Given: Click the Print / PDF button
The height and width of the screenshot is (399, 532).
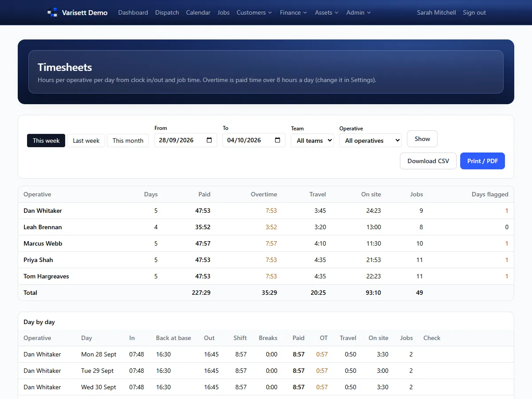Looking at the screenshot, I should click(482, 161).
